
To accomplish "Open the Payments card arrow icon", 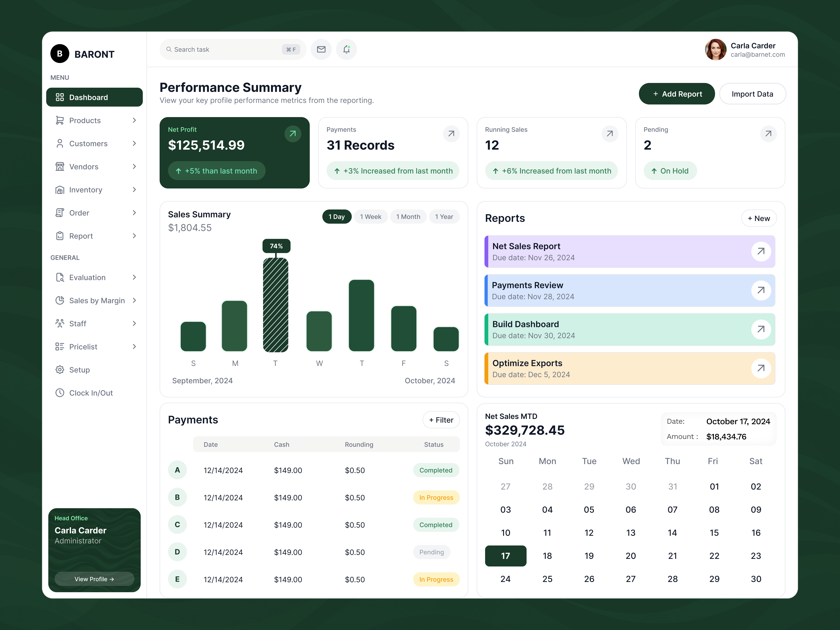I will [x=451, y=134].
